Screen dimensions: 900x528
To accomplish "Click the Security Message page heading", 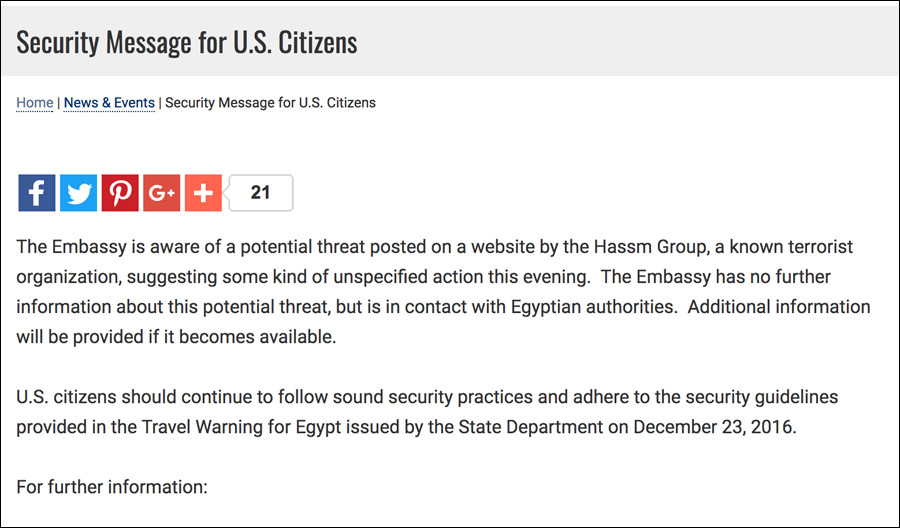I will [x=187, y=43].
